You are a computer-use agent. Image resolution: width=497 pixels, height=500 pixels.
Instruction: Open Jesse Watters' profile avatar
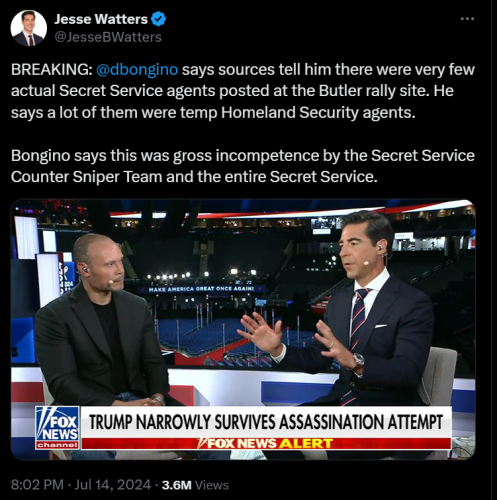click(x=29, y=28)
